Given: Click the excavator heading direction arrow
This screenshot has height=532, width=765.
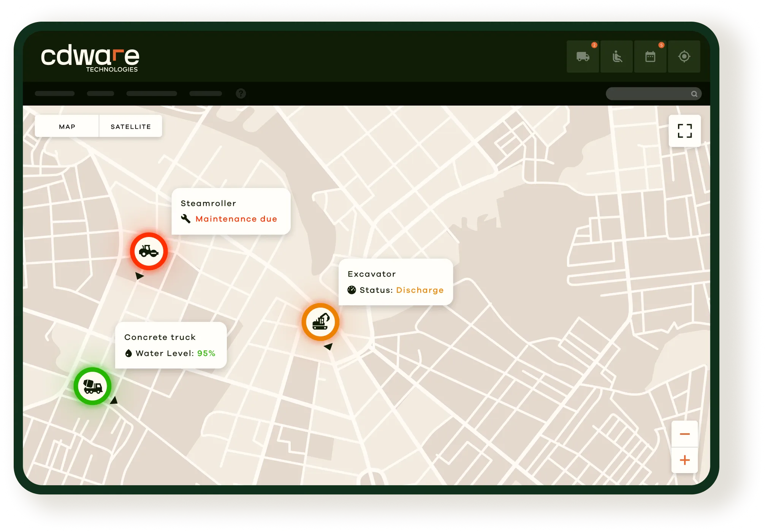Looking at the screenshot, I should coord(328,346).
